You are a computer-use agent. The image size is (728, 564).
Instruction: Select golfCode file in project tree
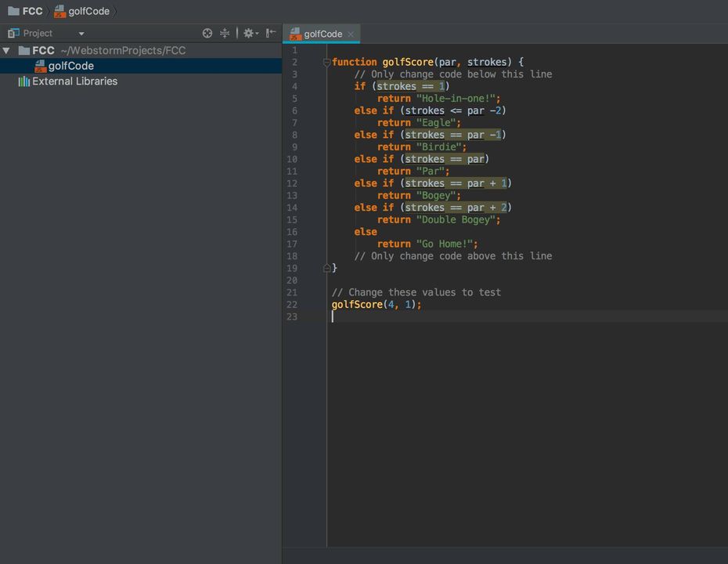[x=70, y=66]
